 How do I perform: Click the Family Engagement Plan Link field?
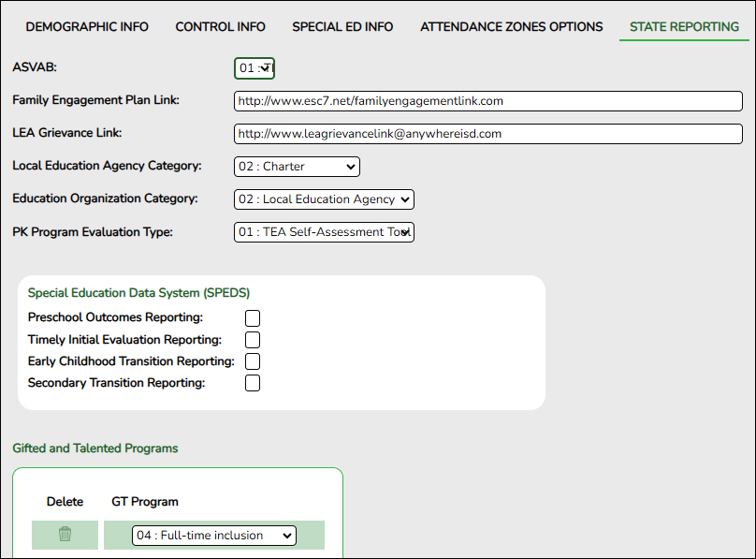488,101
